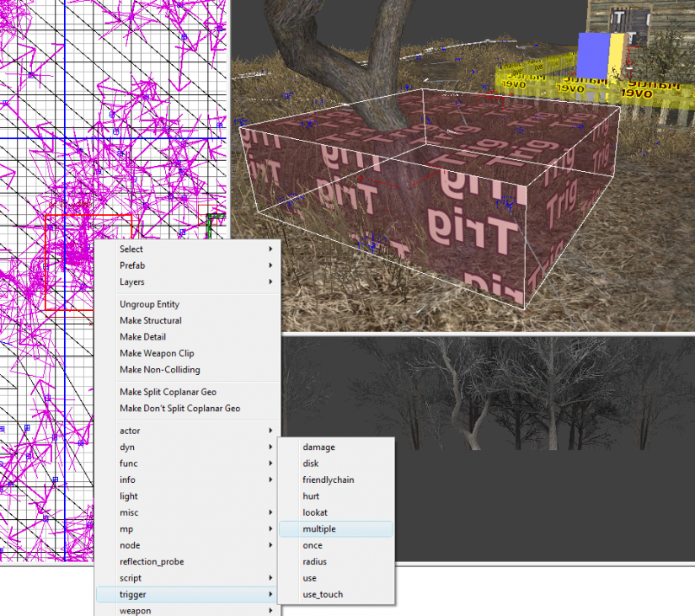Click Ungroup Entity in context menu

coord(149,304)
